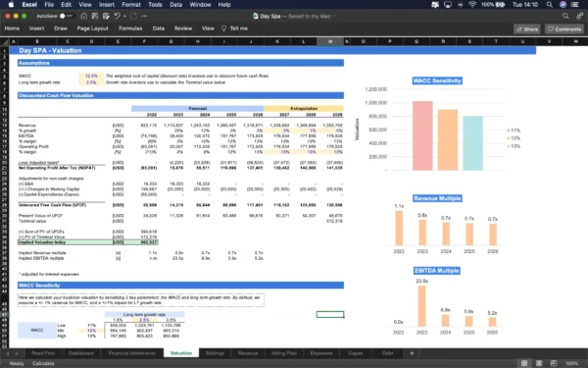Click the 23.5x bar in EBITDA Multiple chart
588x368 pixels.
(421, 305)
